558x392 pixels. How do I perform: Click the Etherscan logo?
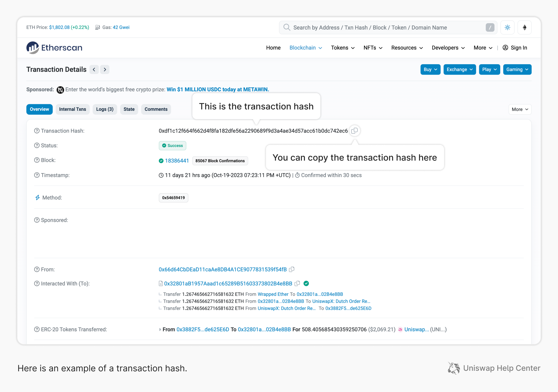[x=54, y=47]
